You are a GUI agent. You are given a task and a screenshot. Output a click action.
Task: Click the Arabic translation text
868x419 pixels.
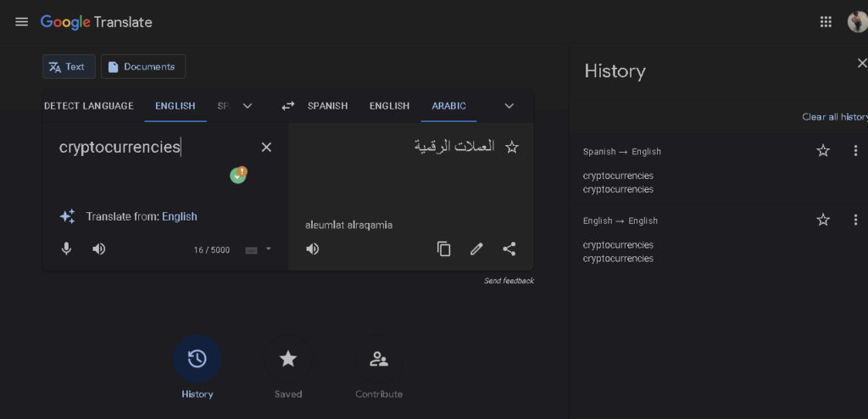(454, 147)
